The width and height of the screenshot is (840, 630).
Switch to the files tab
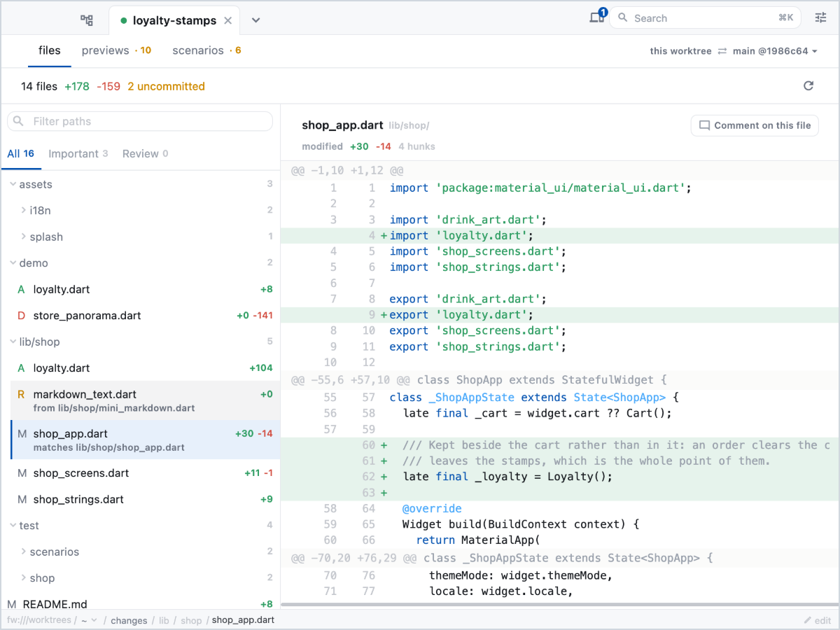tap(50, 50)
